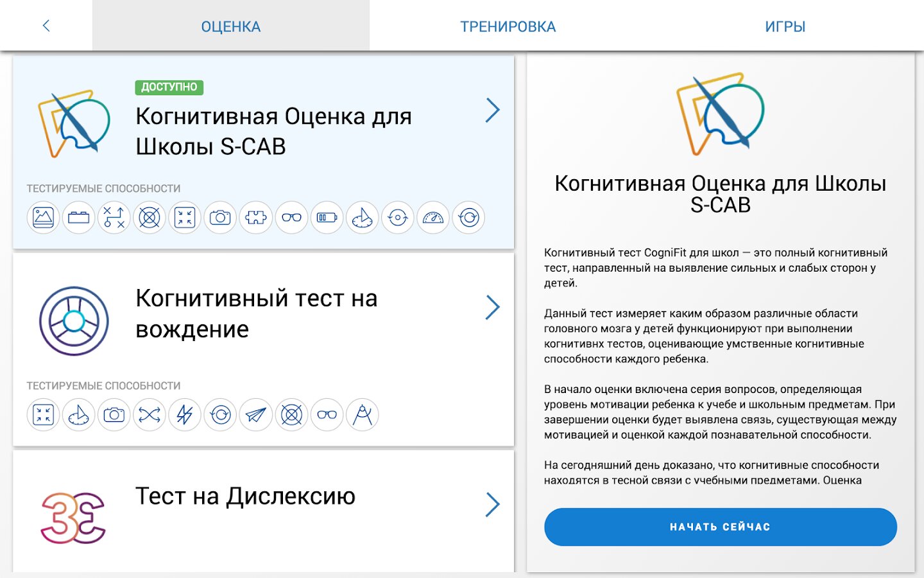Image resolution: width=924 pixels, height=578 pixels.
Task: Tap the glasses icon in driving test abilities
Action: [x=327, y=415]
